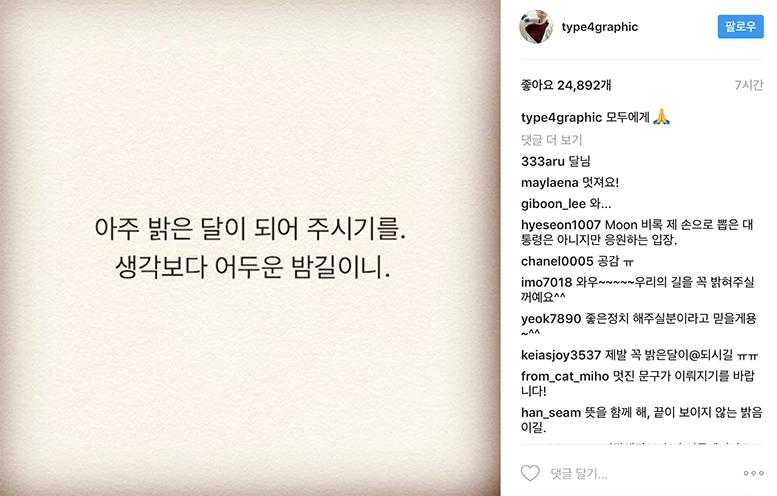Click the 댓글 달기 comment input field

pyautogui.click(x=639, y=474)
